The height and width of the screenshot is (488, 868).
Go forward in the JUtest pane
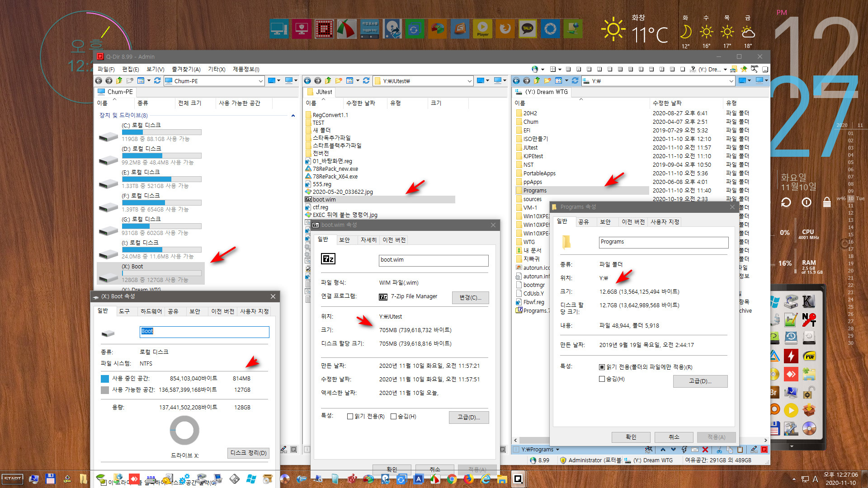[x=318, y=80]
